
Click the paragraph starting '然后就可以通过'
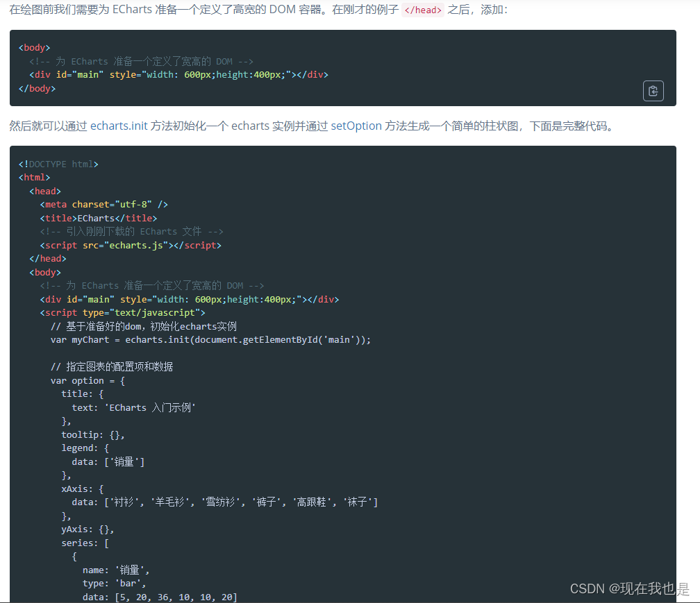(313, 126)
